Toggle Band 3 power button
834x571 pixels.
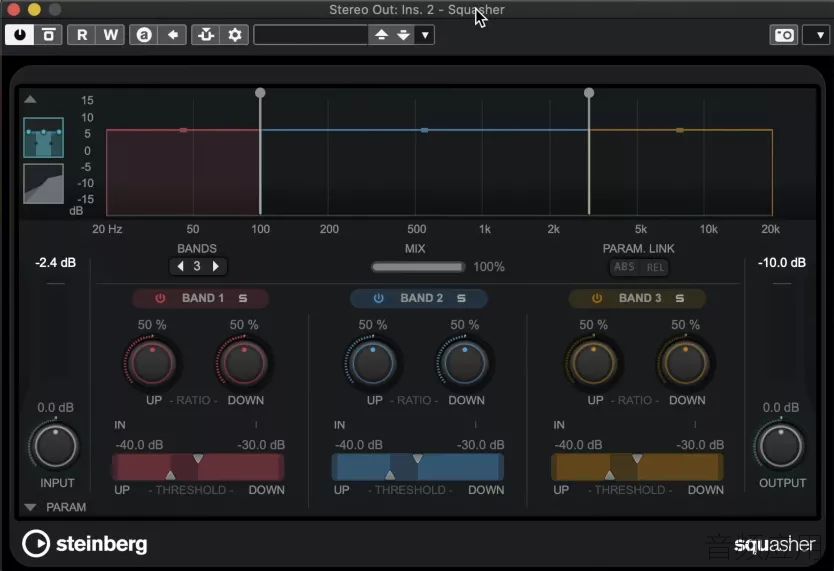point(597,298)
